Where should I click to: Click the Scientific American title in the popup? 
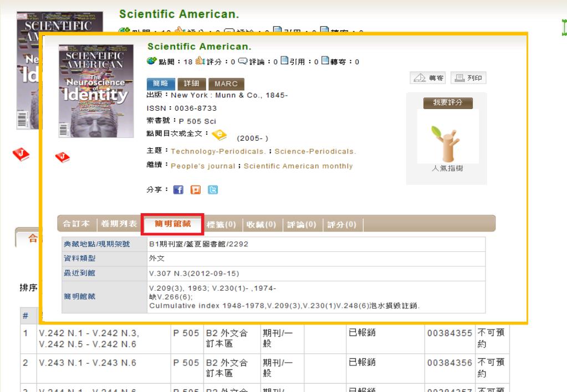tap(199, 47)
